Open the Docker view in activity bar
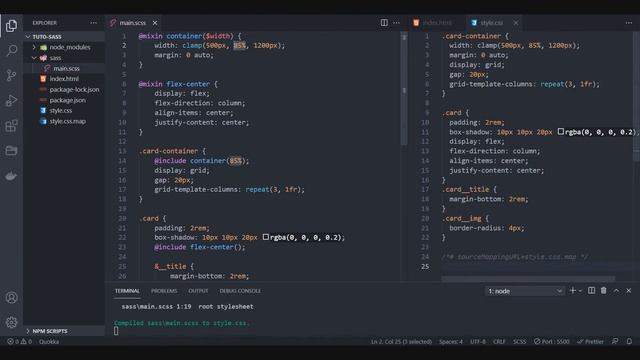Screen dimensions: 640x360 11,176
